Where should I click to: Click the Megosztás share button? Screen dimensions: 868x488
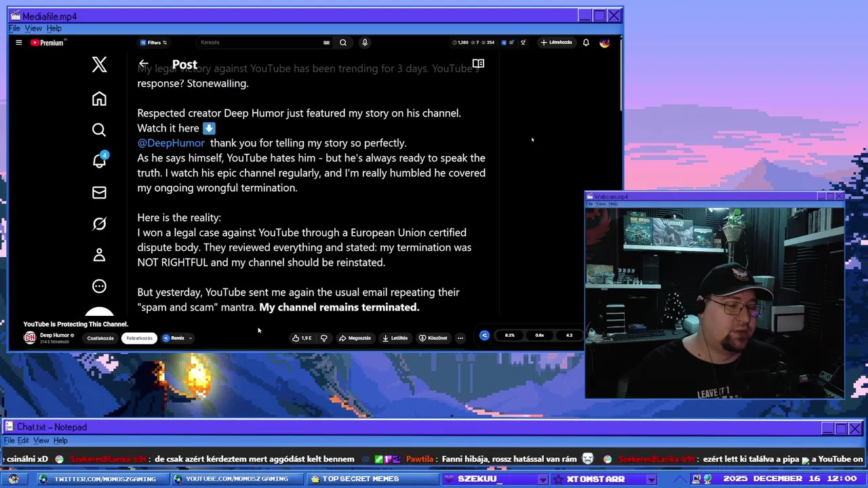(x=355, y=338)
